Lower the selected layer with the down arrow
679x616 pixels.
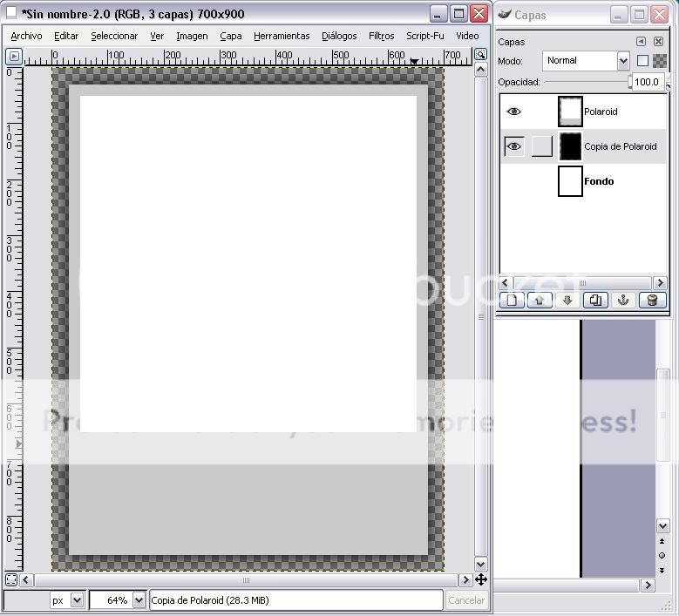pos(567,301)
